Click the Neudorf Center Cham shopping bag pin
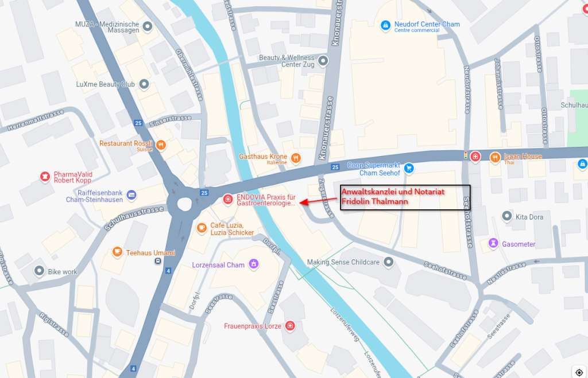 (x=385, y=25)
